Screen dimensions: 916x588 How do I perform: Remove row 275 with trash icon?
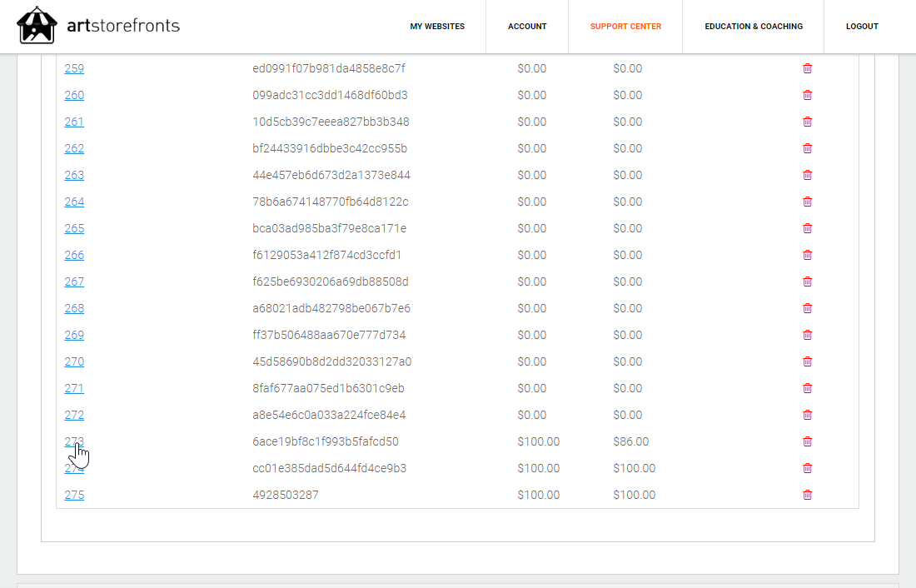807,495
